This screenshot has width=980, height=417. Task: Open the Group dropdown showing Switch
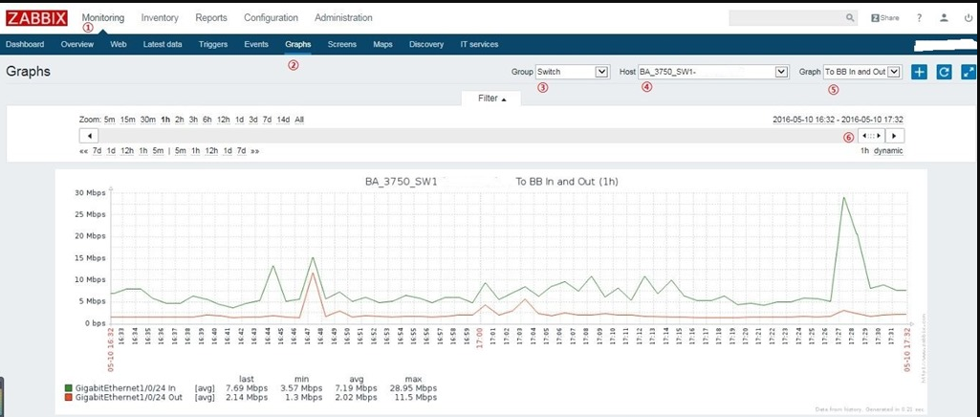pos(572,72)
